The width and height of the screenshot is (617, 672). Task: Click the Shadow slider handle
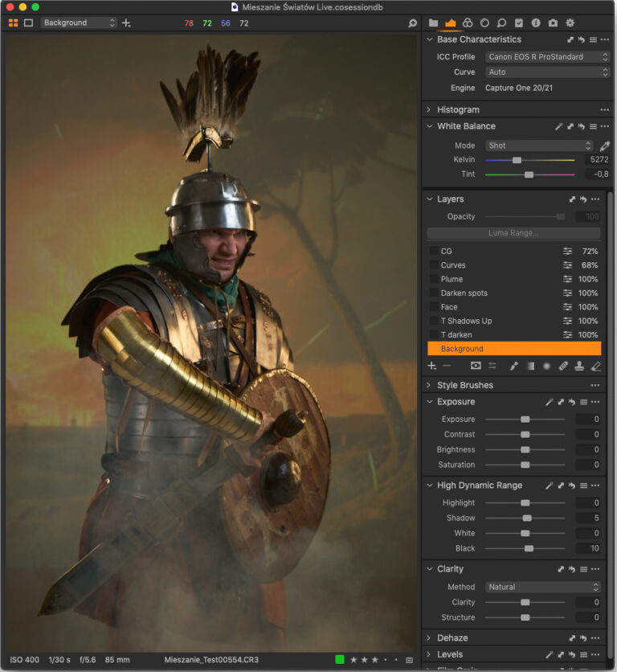point(527,518)
